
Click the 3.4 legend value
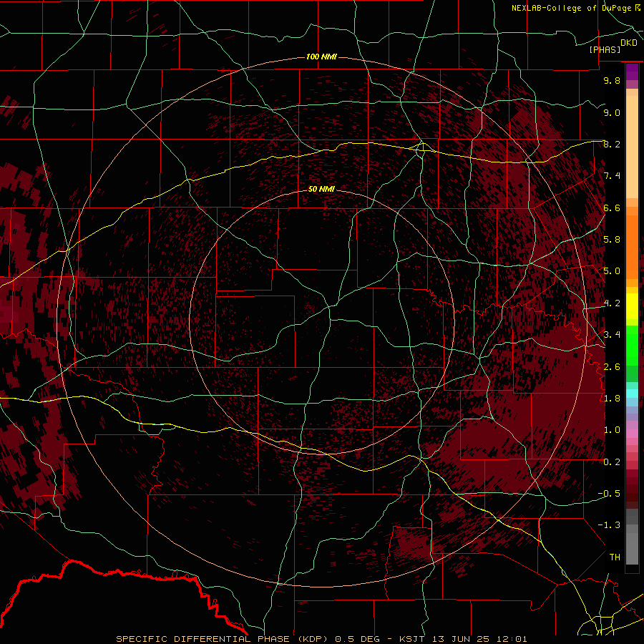[612, 335]
